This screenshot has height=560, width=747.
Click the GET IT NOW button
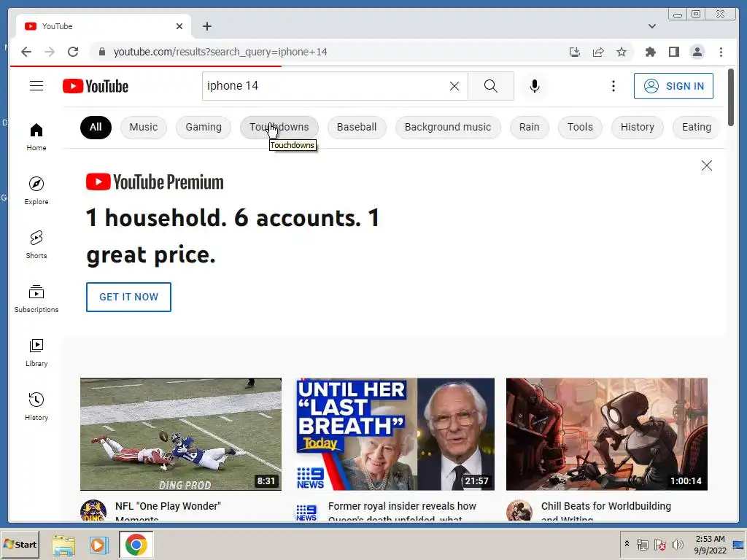[128, 297]
